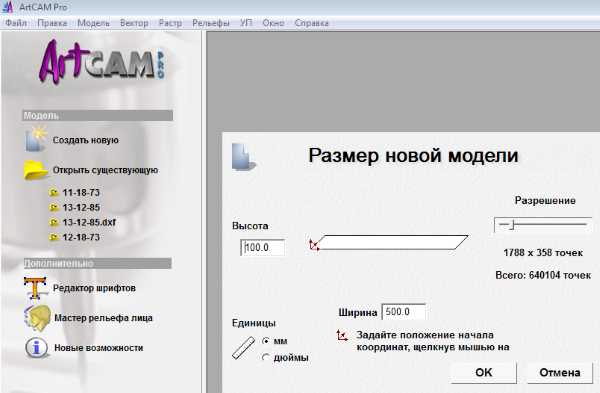This screenshot has height=393, width=600.
Task: Click the ruler icon near Единицы
Action: (243, 348)
